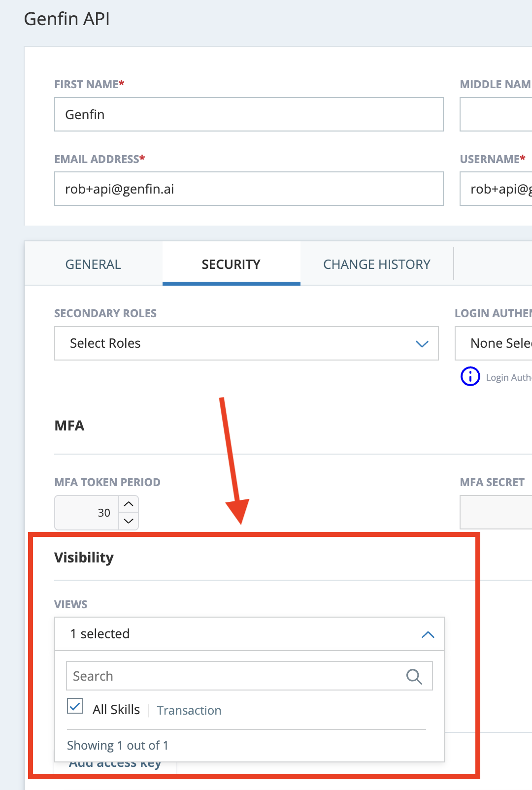Click the Middle Name input field
The height and width of the screenshot is (790, 532).
click(x=496, y=114)
